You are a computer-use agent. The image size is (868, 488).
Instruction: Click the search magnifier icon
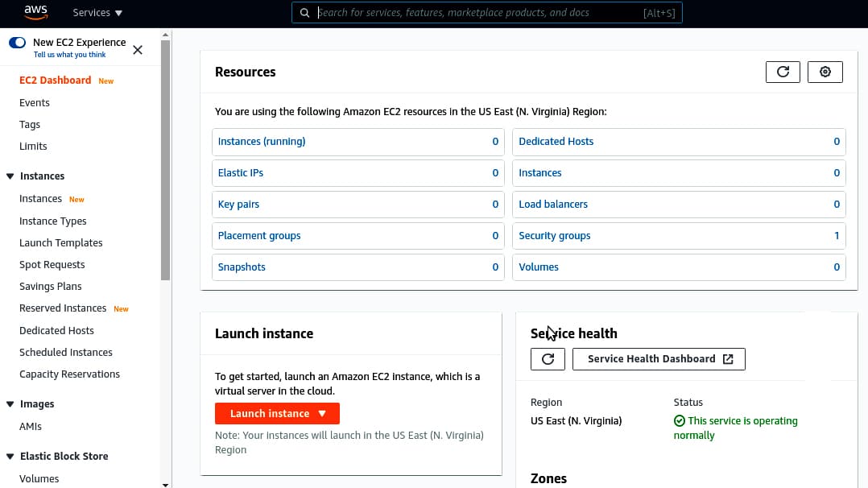[x=304, y=13]
